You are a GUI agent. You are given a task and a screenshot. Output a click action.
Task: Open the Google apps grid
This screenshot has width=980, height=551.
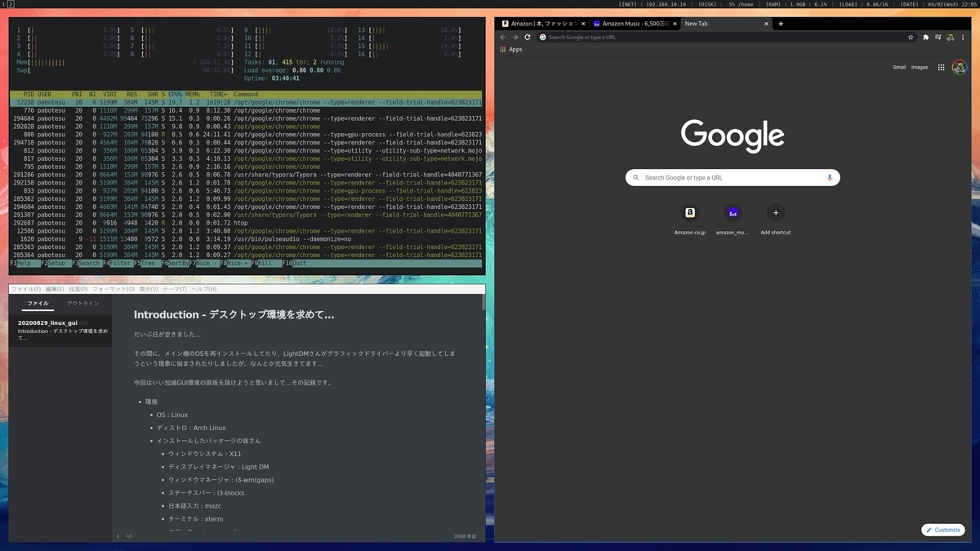941,68
